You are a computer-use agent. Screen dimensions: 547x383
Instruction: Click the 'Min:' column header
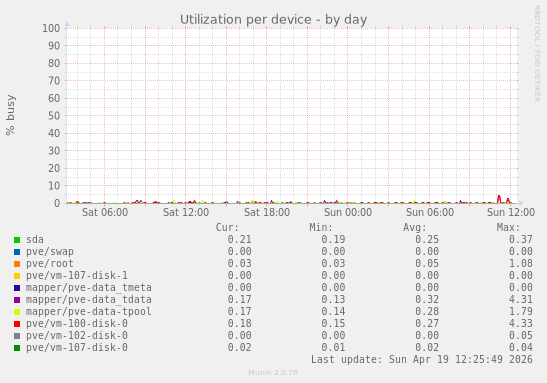coord(321,227)
